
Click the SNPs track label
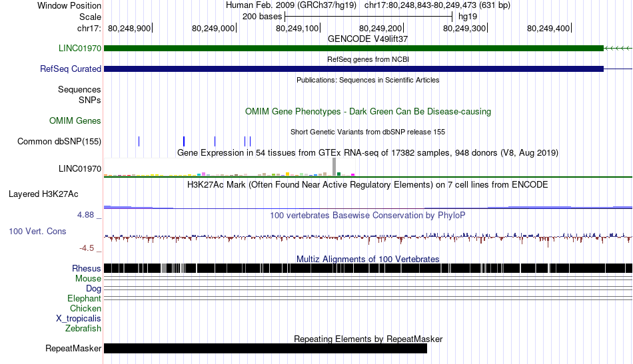90,100
